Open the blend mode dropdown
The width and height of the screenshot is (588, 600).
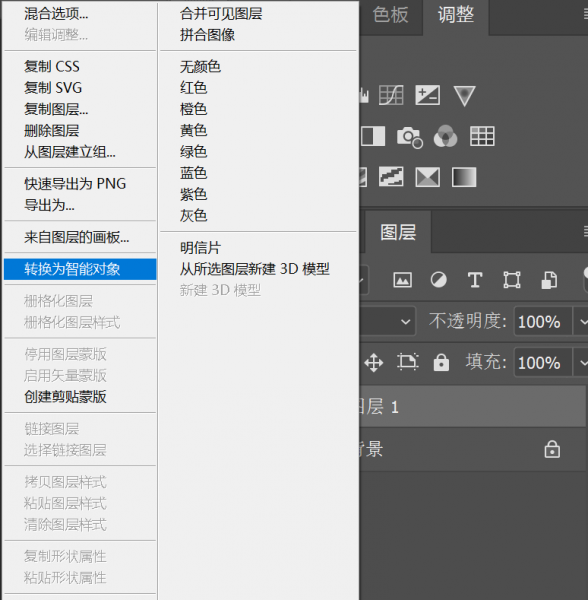click(x=388, y=321)
